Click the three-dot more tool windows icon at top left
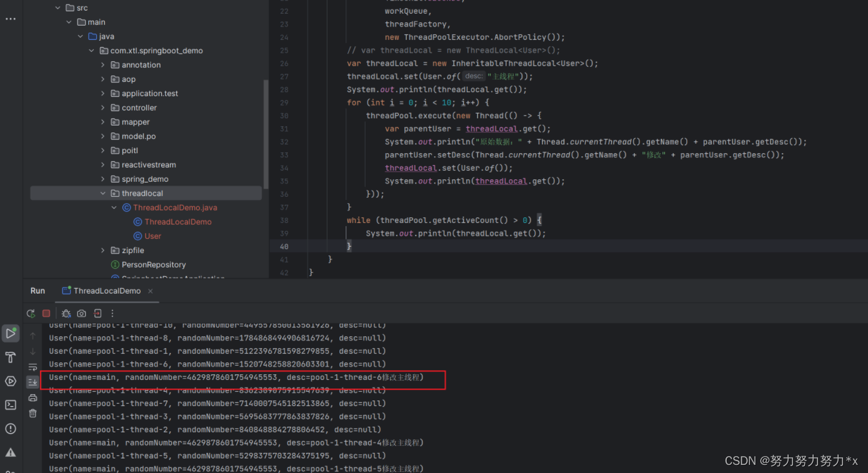 11,19
